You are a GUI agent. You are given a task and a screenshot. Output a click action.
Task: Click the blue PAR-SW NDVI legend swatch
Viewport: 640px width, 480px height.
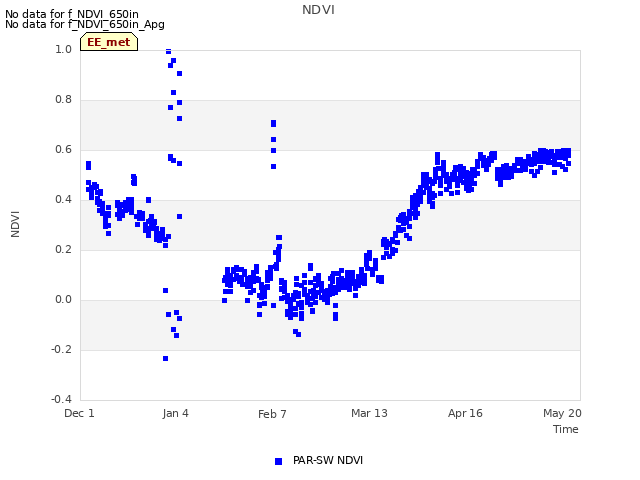pyautogui.click(x=278, y=461)
